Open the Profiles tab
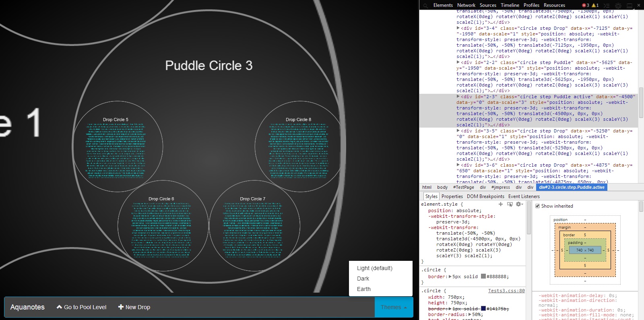The height and width of the screenshot is (320, 644). (x=531, y=5)
